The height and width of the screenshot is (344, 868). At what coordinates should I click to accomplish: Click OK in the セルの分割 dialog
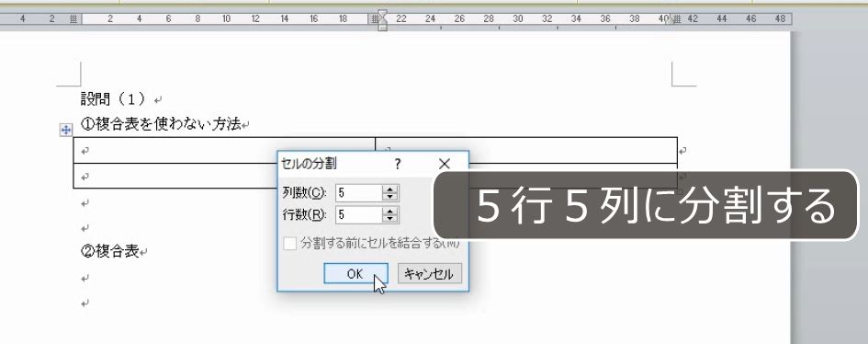click(355, 274)
